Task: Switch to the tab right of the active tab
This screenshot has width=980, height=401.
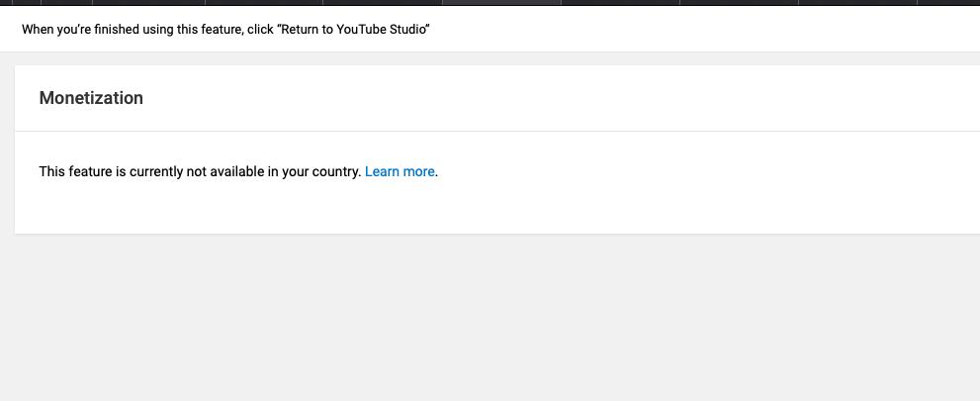Action: 620,3
